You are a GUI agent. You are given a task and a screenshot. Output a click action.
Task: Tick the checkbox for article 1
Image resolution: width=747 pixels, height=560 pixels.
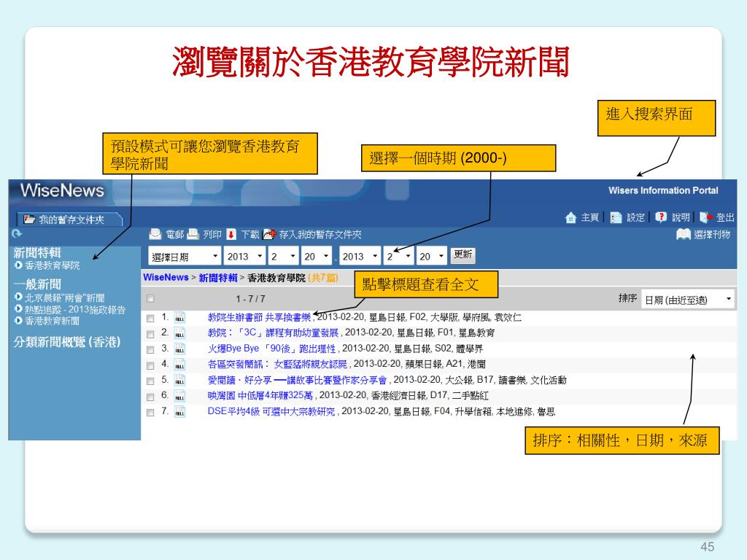(x=150, y=318)
